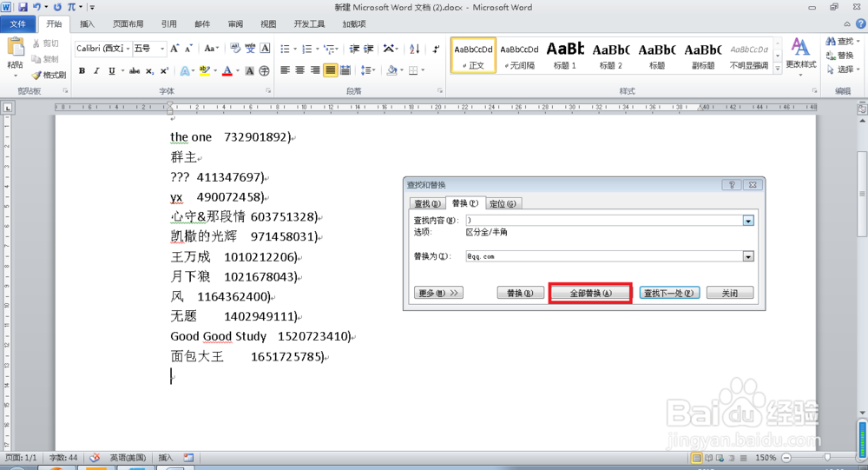868x470 pixels.
Task: Open the Replace with (替换为) dropdown arrow
Action: click(748, 256)
